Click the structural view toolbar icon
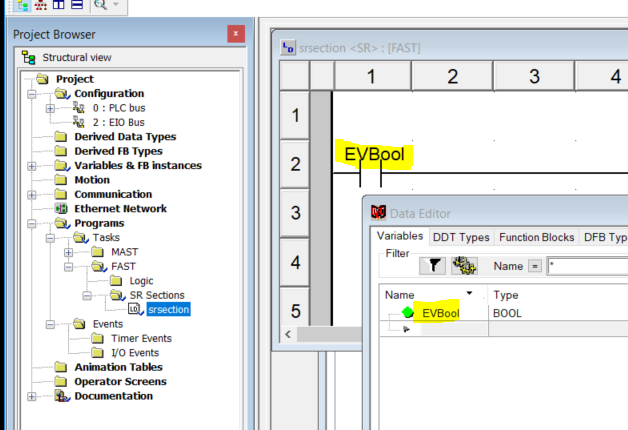 click(x=22, y=5)
